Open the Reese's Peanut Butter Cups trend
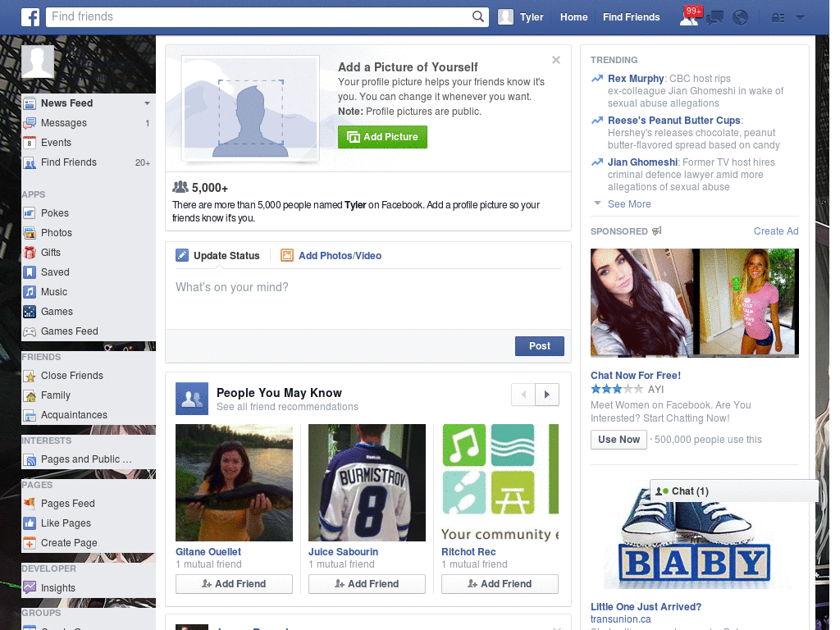Screen dimensions: 840x630 [x=674, y=120]
